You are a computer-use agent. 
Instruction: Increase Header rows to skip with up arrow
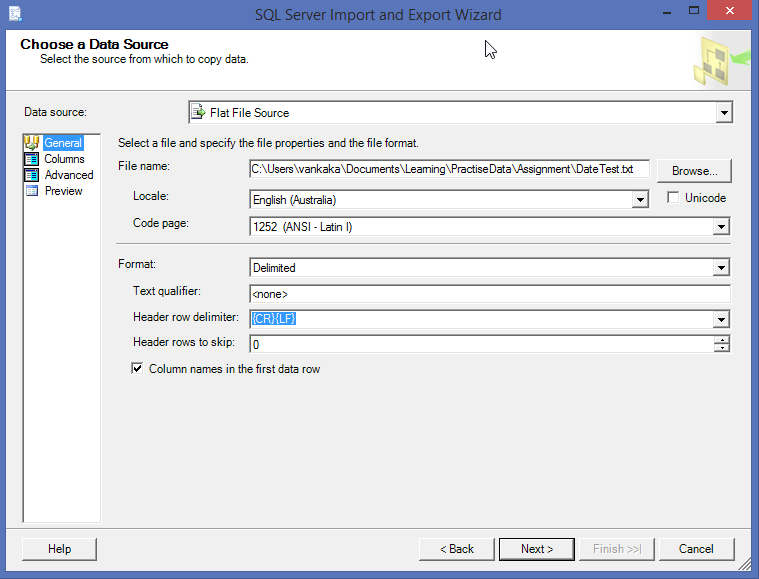click(722, 340)
